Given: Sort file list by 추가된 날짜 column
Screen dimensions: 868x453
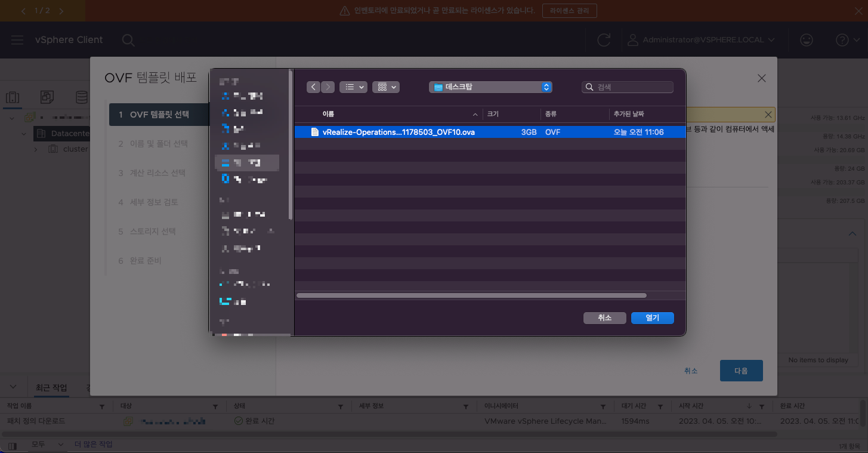Looking at the screenshot, I should [629, 114].
